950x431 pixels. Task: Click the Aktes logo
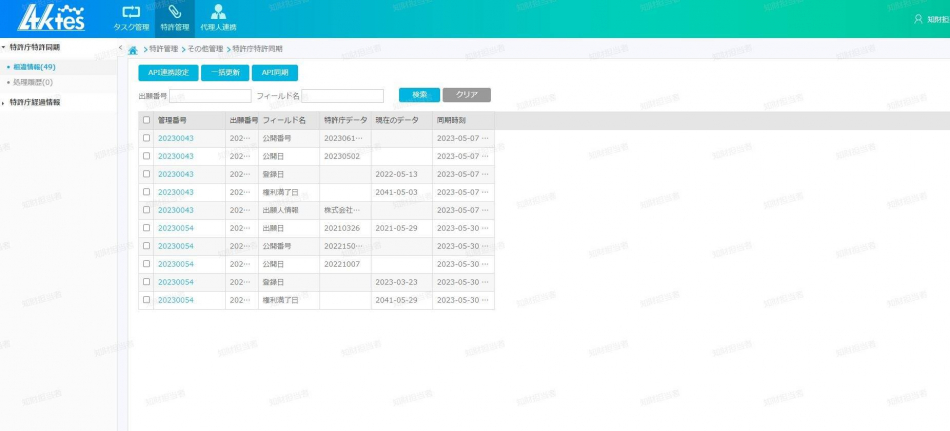[52, 17]
